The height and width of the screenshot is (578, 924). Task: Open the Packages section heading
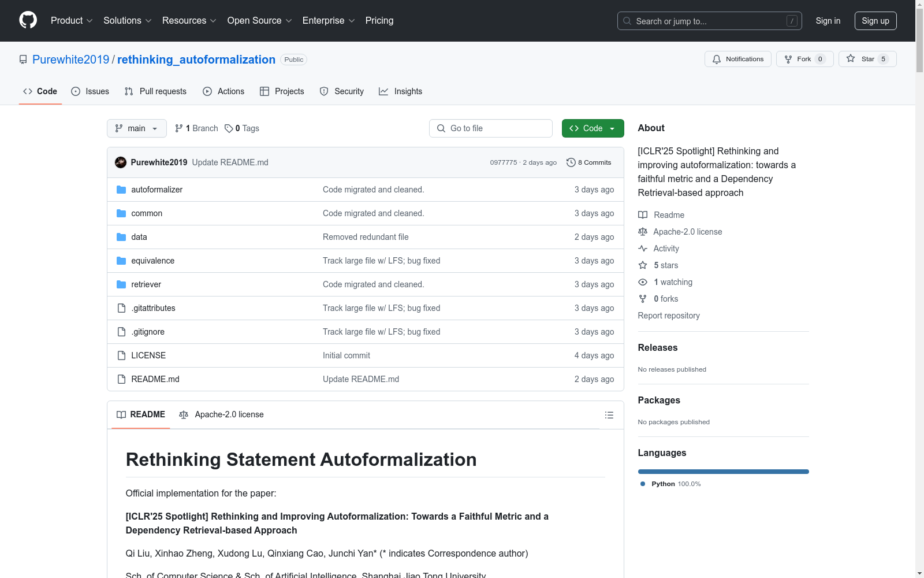(x=659, y=400)
